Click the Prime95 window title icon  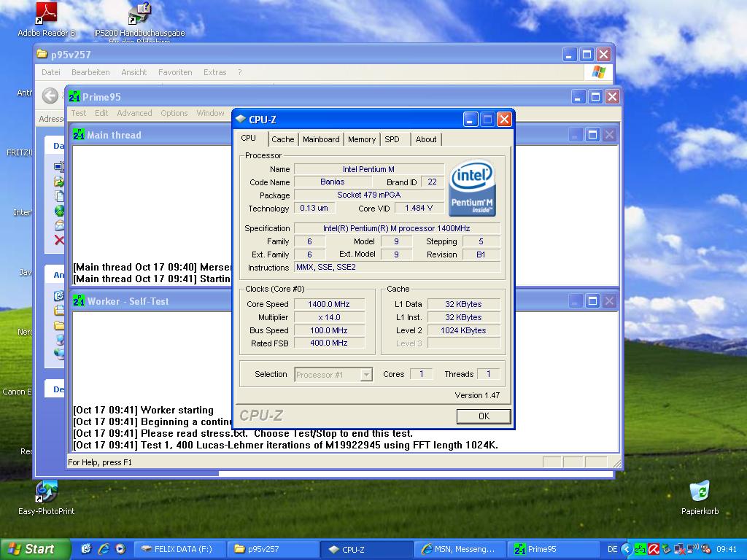pyautogui.click(x=74, y=97)
